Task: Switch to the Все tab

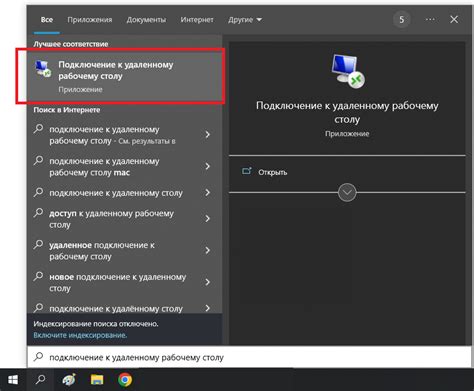Action: [47, 20]
